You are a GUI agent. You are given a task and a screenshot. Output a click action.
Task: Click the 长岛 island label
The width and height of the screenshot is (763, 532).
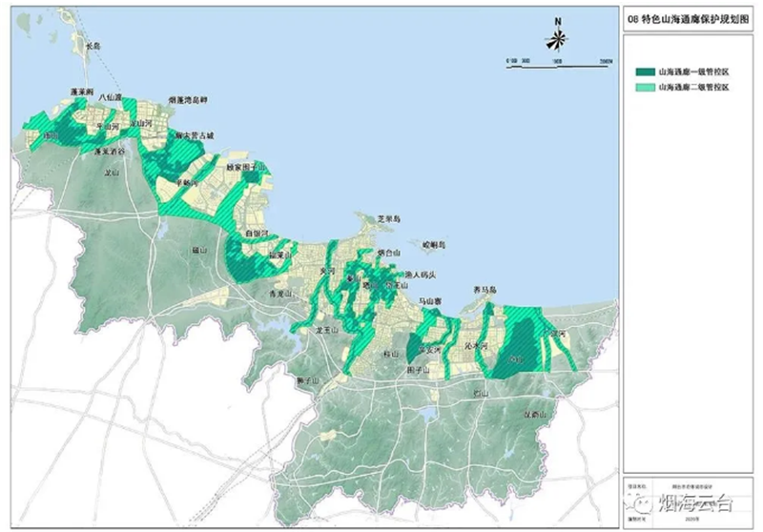(93, 45)
